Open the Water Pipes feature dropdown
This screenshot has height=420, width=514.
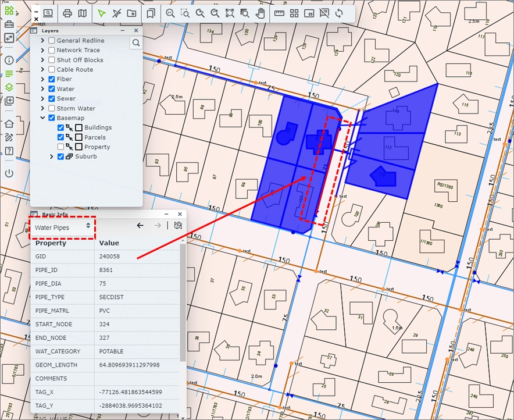(x=62, y=227)
